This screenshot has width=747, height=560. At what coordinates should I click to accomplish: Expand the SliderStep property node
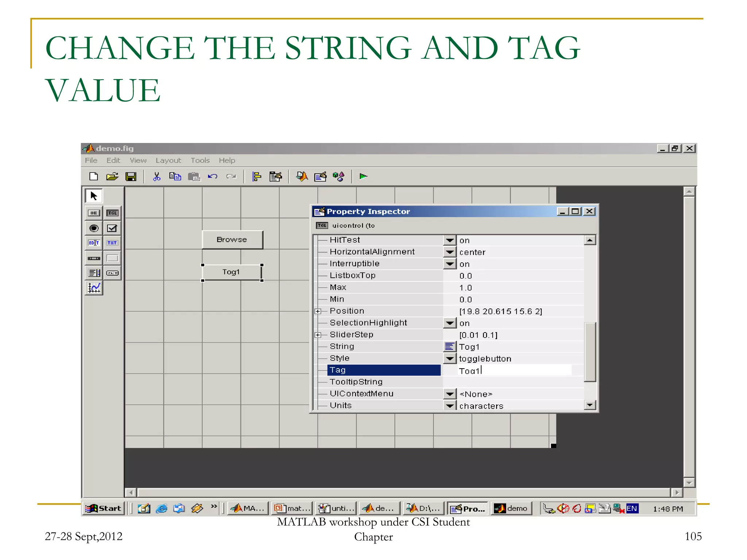point(318,335)
